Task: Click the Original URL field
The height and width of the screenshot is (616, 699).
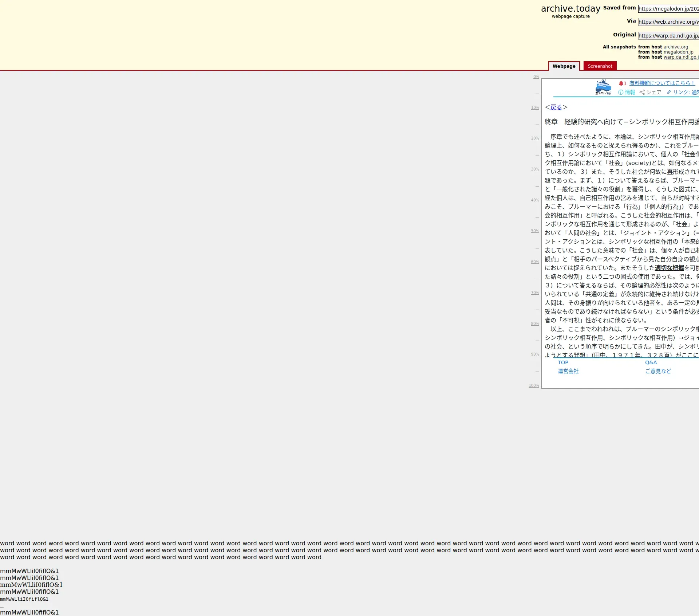Action: 668,36
